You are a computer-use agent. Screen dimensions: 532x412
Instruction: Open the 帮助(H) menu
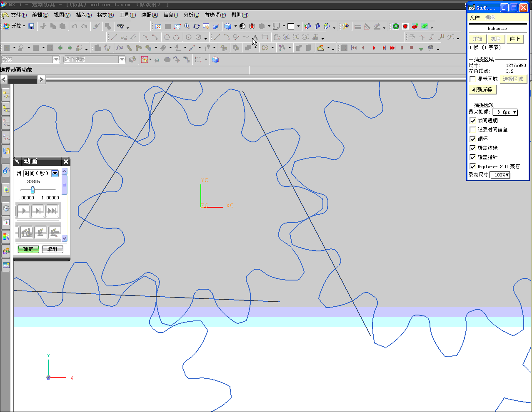(x=240, y=15)
